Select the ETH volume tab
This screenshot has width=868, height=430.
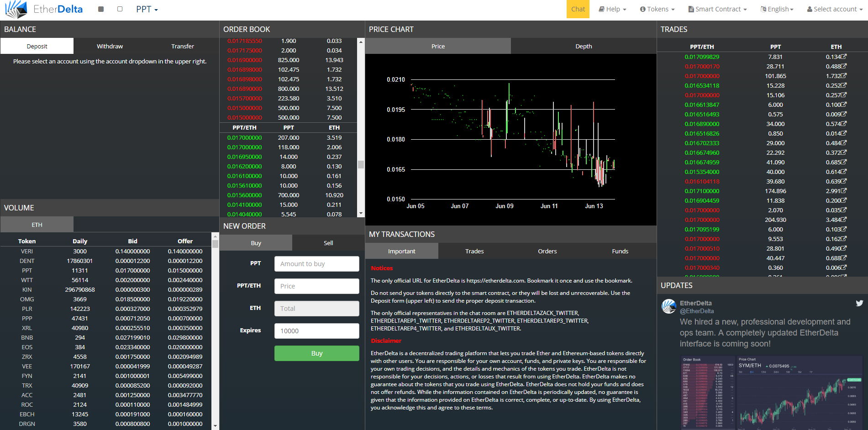[x=37, y=225]
